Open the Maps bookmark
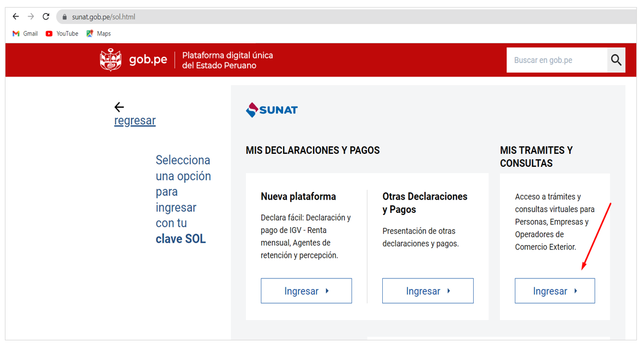This screenshot has height=348, width=644. click(99, 34)
